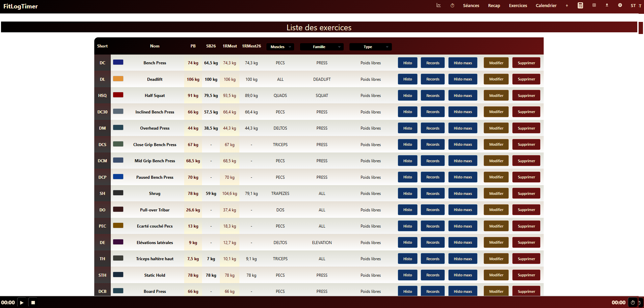This screenshot has width=644, height=308.
Task: Expand the Muscles filter dropdown
Action: point(280,47)
